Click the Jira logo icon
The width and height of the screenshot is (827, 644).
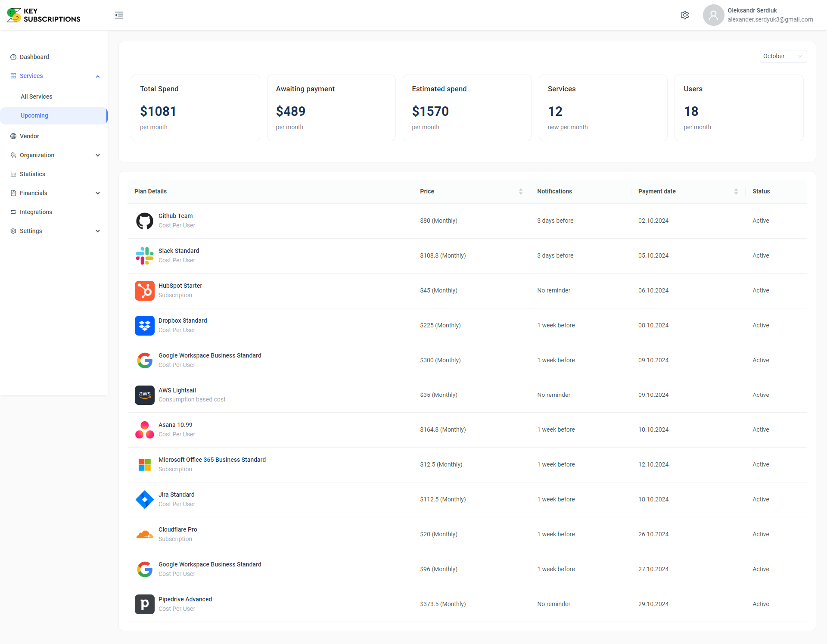[145, 500]
